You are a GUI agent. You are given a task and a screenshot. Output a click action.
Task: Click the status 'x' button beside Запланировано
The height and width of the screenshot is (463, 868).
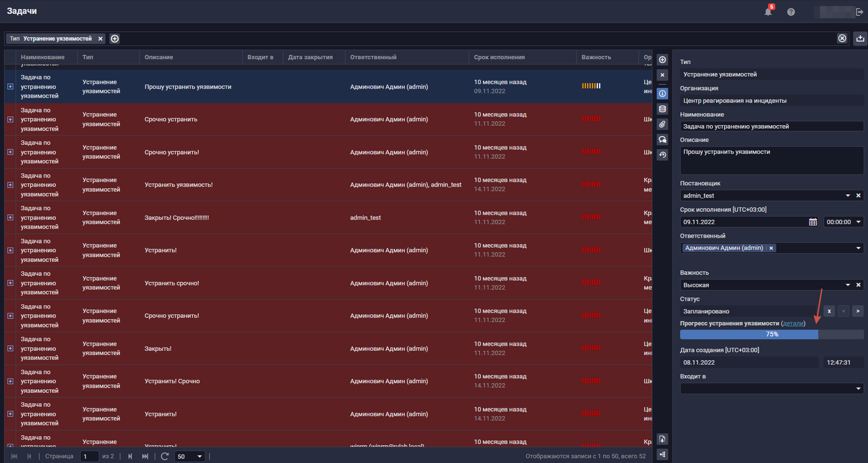pyautogui.click(x=829, y=311)
